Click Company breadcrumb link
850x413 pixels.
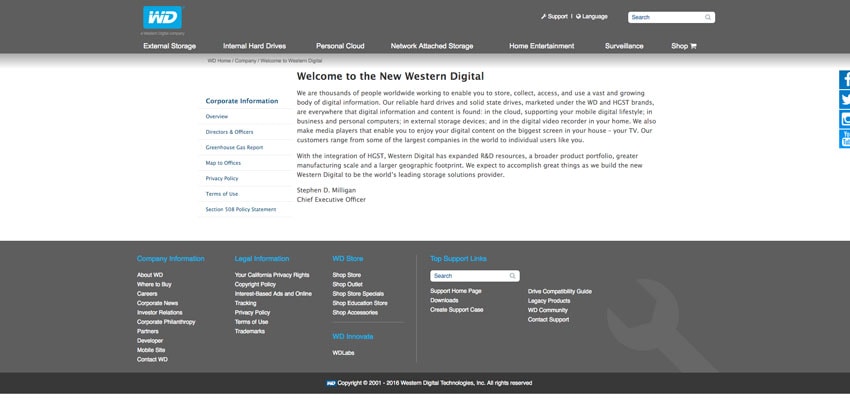pyautogui.click(x=246, y=61)
